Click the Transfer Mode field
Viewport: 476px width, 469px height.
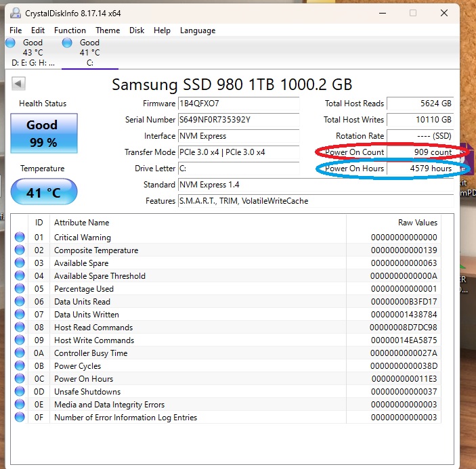coord(238,152)
